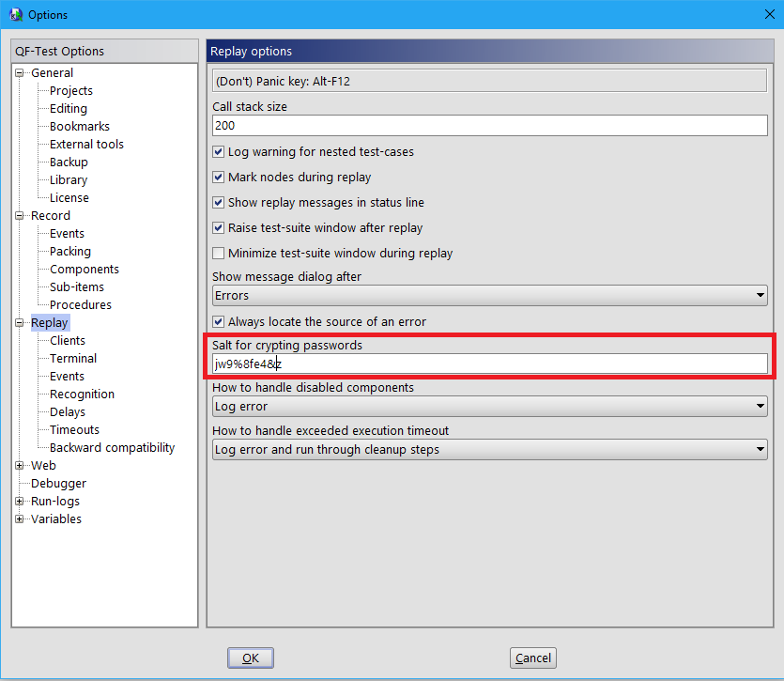Select Terminal under Replay
Viewport: 784px width, 681px height.
pyautogui.click(x=73, y=359)
